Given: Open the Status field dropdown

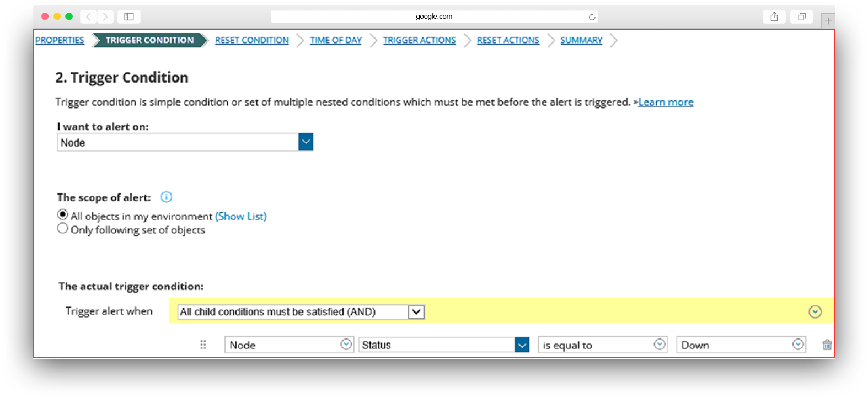Looking at the screenshot, I should coord(444,345).
